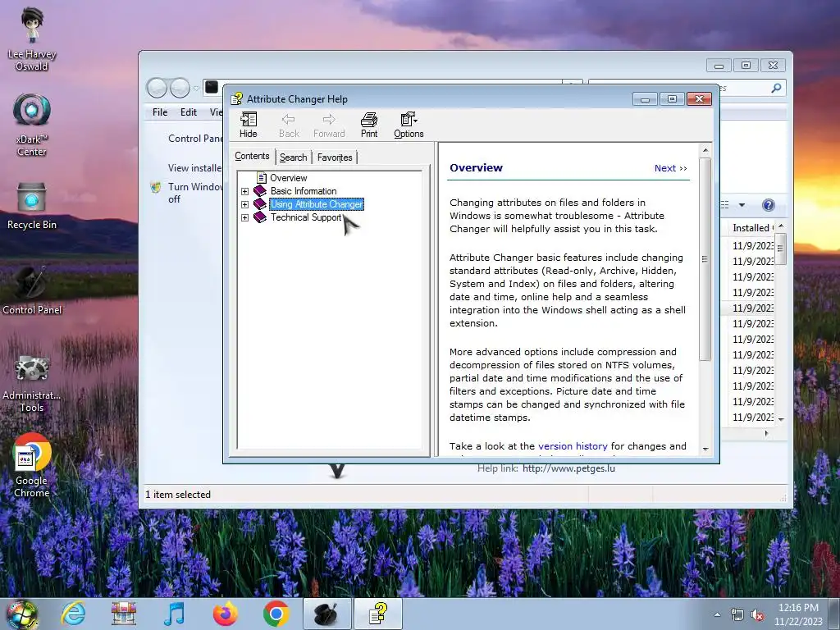This screenshot has height=630, width=840.
Task: Click the taskbar clock showing 12:16 PM
Action: point(798,614)
